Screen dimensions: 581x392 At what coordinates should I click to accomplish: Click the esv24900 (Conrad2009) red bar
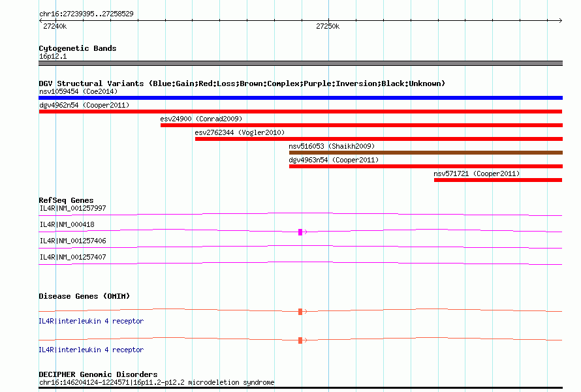362,125
